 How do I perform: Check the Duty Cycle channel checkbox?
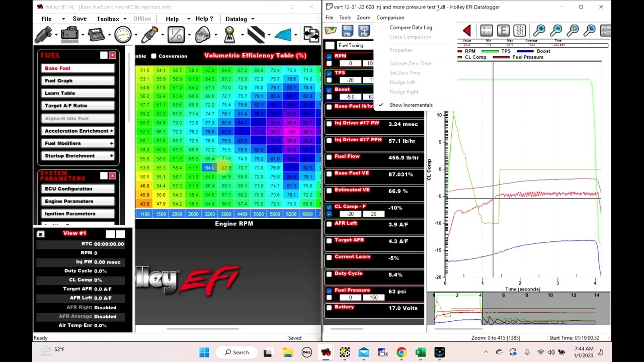pos(329,274)
